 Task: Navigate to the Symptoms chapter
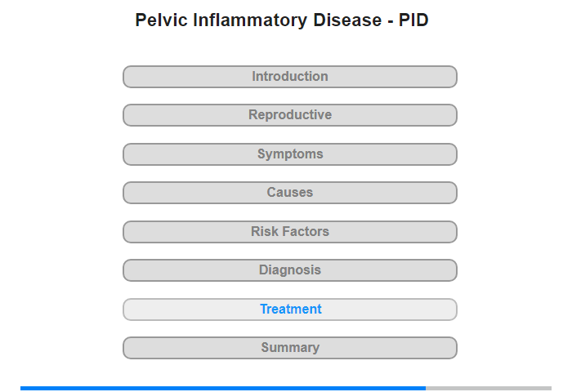(290, 154)
